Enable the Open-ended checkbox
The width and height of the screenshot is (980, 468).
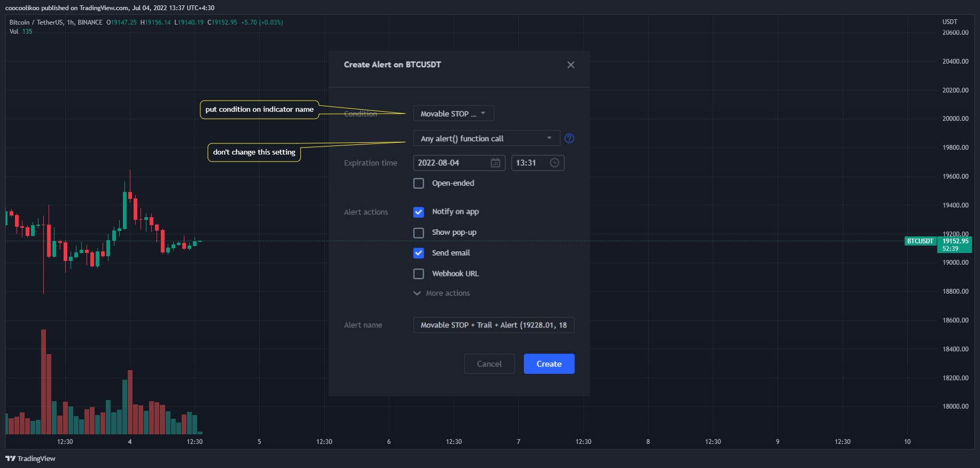tap(419, 183)
